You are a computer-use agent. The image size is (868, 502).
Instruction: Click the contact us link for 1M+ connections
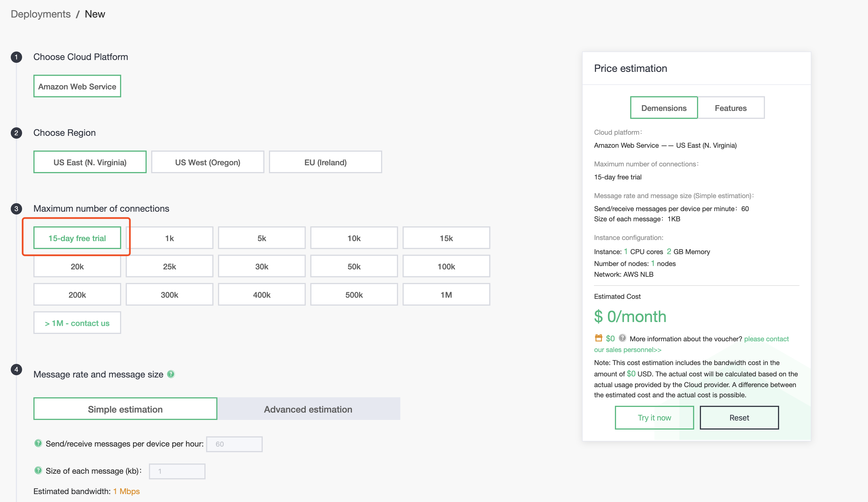click(x=76, y=323)
